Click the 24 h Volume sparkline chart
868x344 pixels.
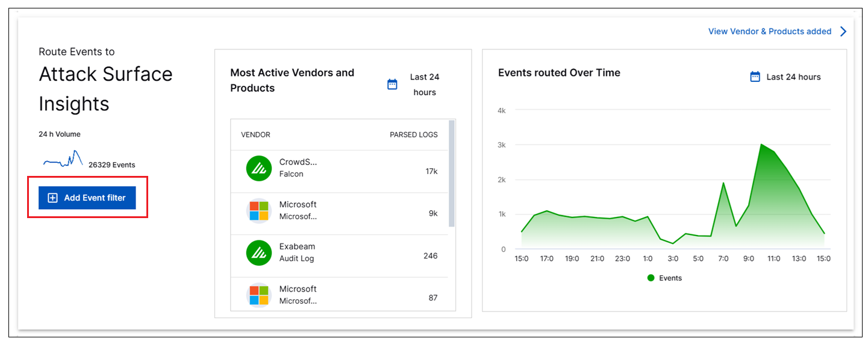63,160
